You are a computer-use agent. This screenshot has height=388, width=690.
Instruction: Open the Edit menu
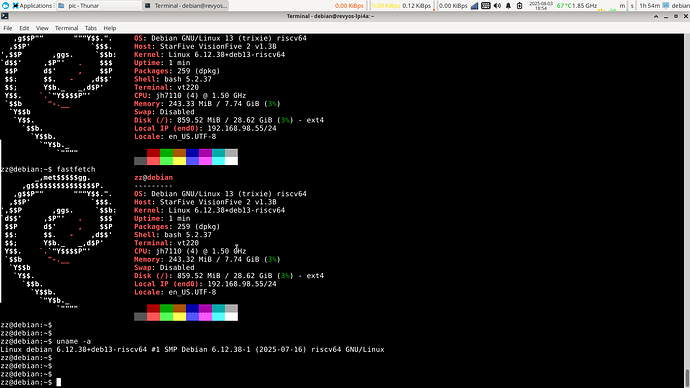[24, 28]
